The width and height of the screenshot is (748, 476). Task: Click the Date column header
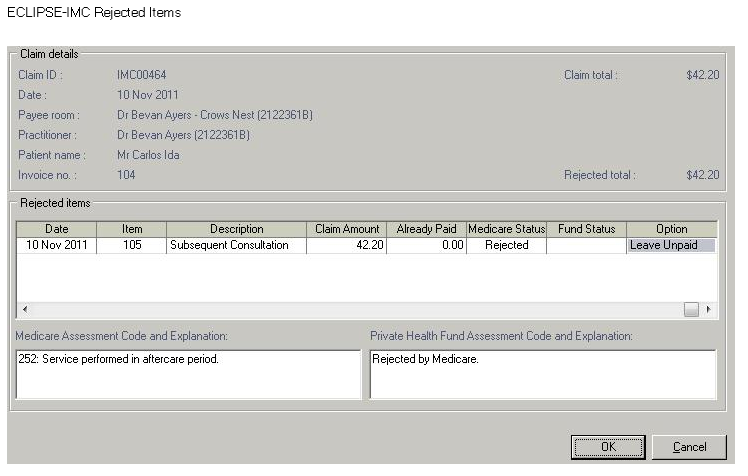tap(57, 229)
